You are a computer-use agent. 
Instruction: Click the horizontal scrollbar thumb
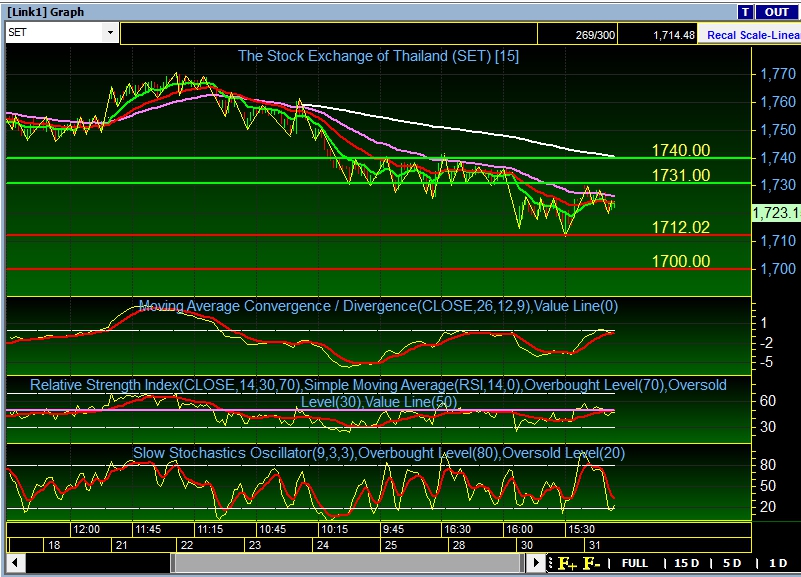pyautogui.click(x=347, y=563)
